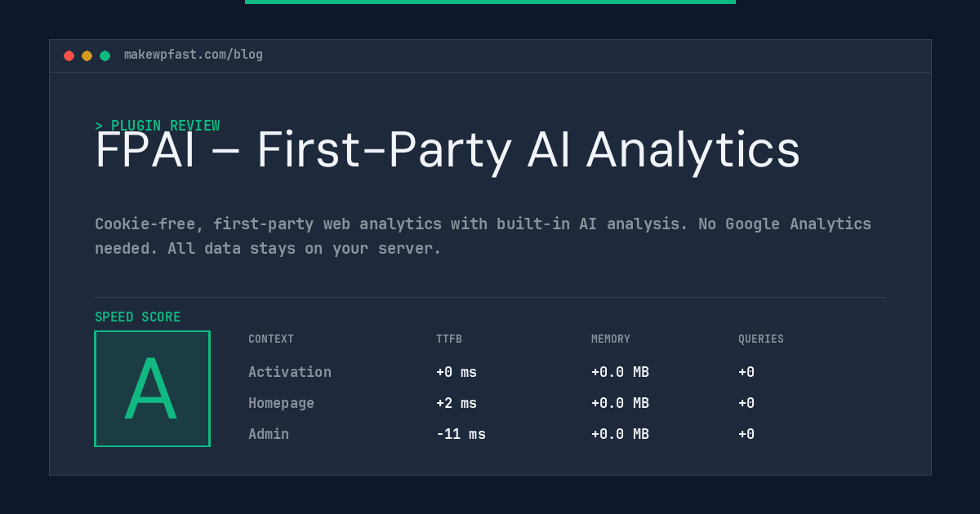980x514 pixels.
Task: Click the 'FPAI – First-Party AI Analytics' headline
Action: [x=448, y=150]
